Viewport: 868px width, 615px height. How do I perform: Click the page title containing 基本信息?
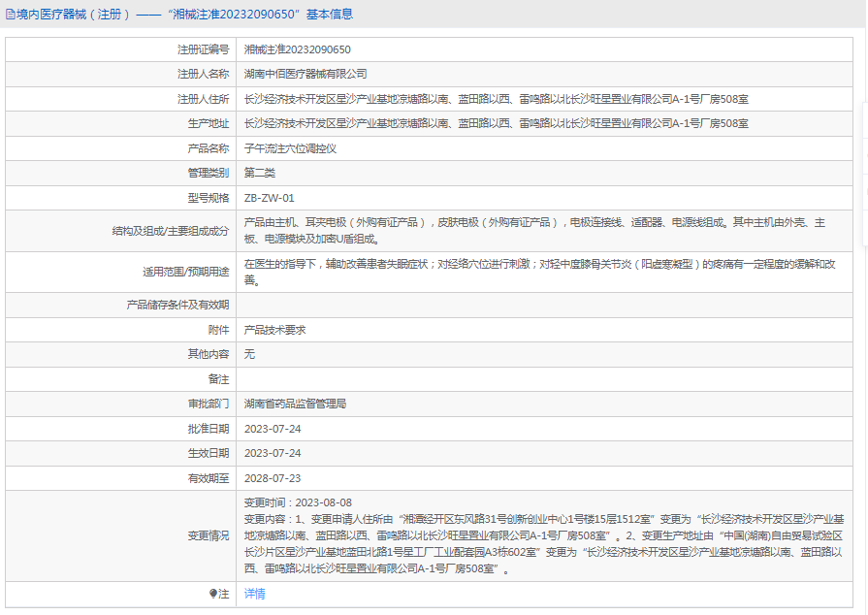[185, 15]
